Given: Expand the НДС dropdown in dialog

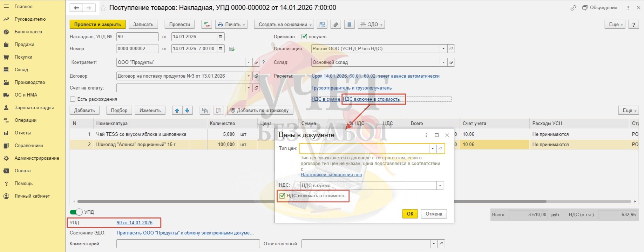Looking at the screenshot, I should (x=440, y=185).
